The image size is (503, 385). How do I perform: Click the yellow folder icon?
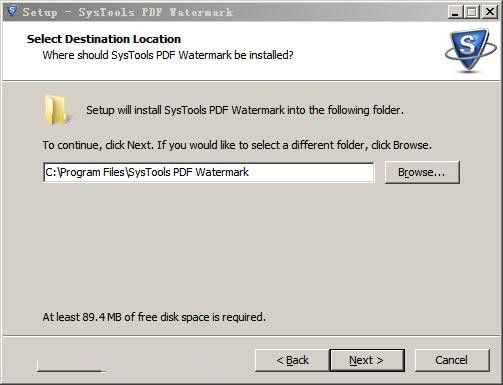56,110
